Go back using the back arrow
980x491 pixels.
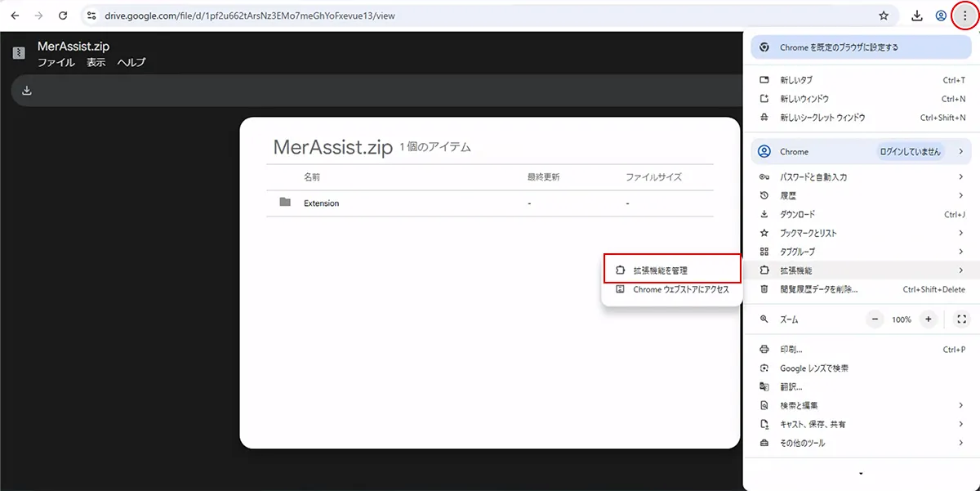tap(15, 16)
